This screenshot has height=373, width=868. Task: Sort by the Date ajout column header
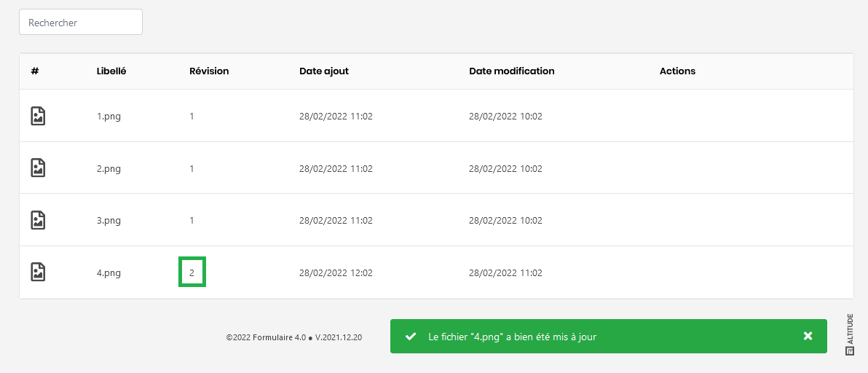click(x=324, y=71)
